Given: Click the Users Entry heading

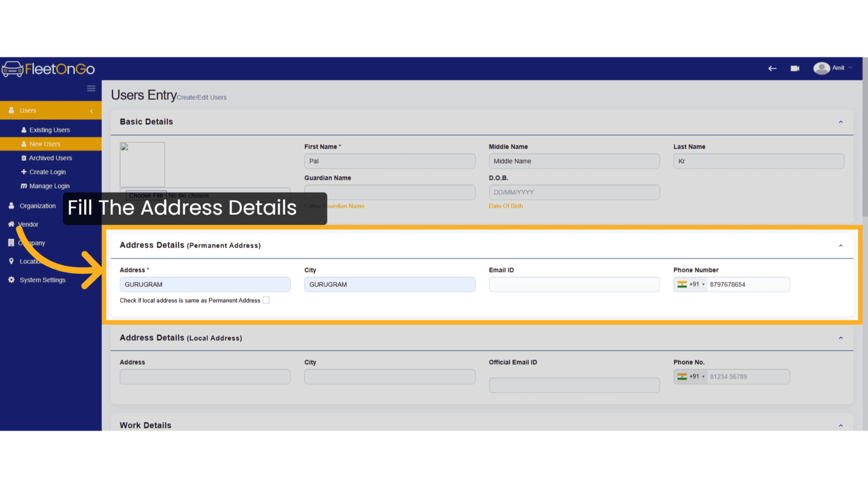Looking at the screenshot, I should click(144, 95).
